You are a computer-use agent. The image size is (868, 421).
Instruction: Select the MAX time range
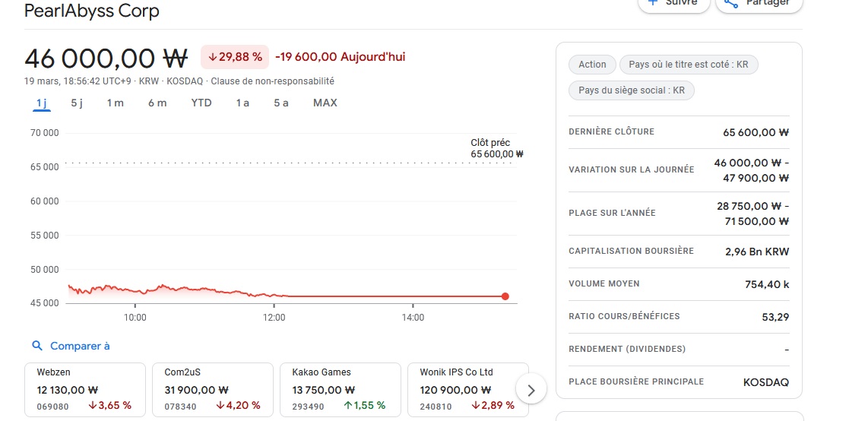click(325, 103)
